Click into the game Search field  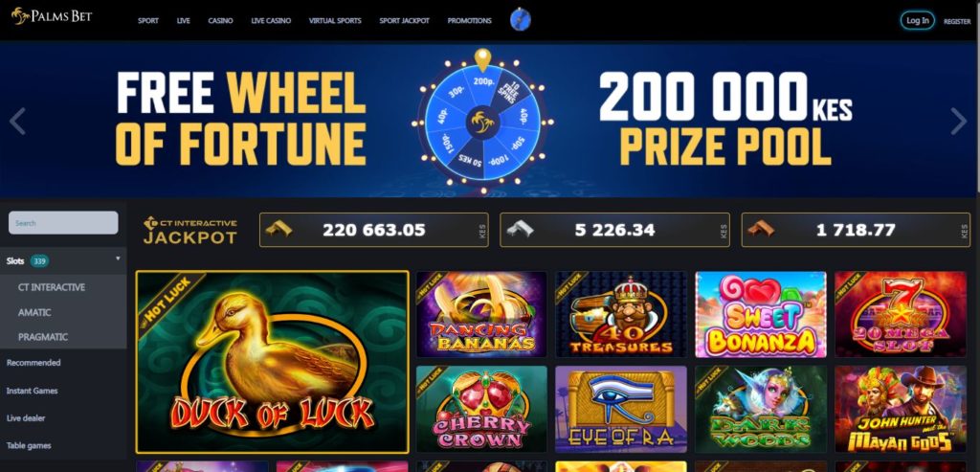[x=63, y=222]
